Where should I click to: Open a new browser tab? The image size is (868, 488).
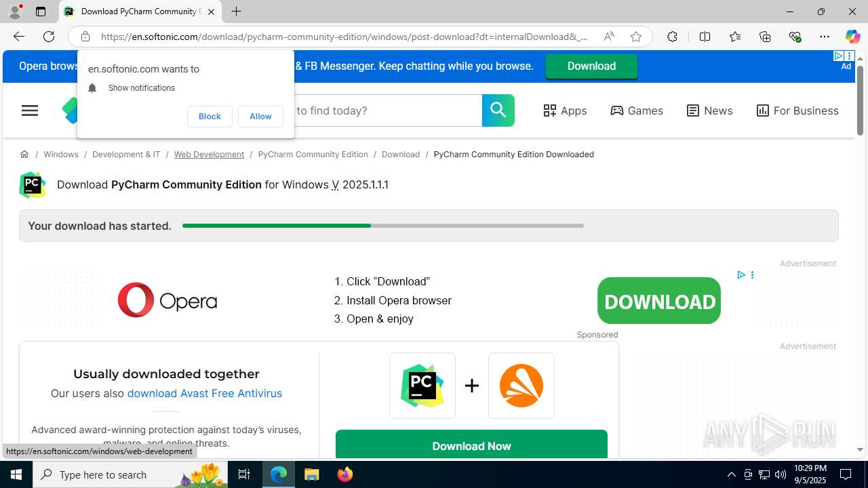[236, 12]
